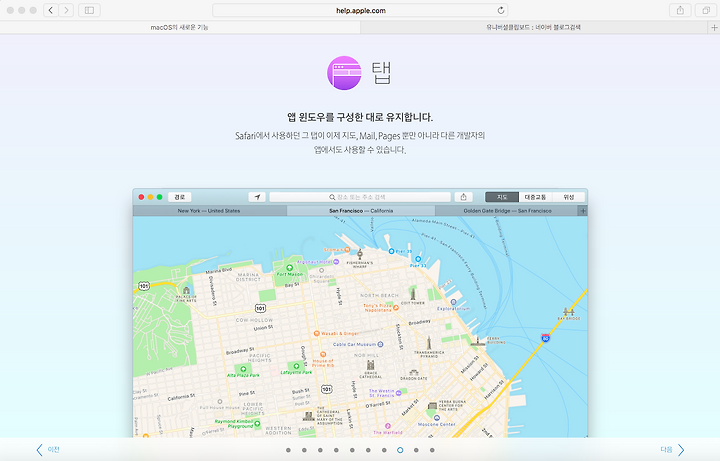Click the current location arrow in Maps
The width and height of the screenshot is (720, 461).
[x=257, y=197]
